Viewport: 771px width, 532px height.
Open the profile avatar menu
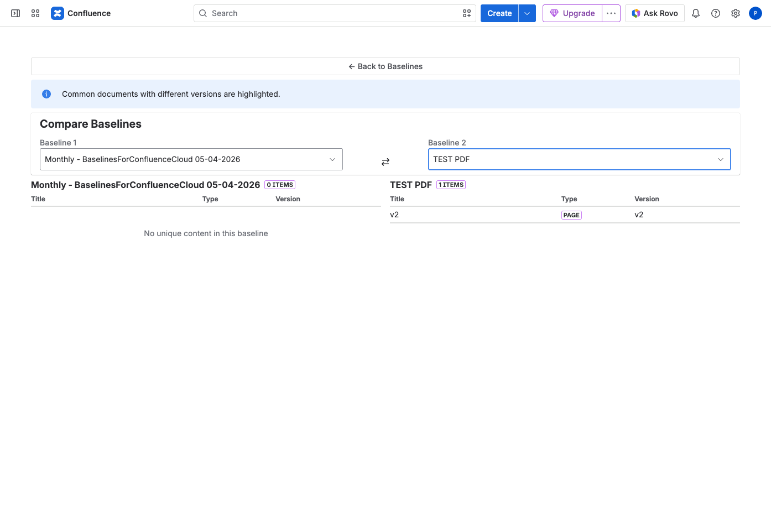756,13
